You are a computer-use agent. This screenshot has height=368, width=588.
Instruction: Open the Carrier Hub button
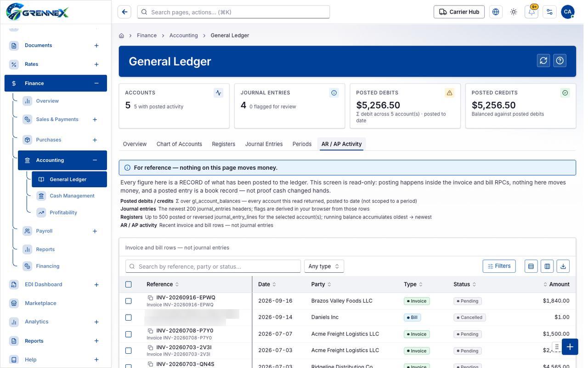click(x=459, y=12)
